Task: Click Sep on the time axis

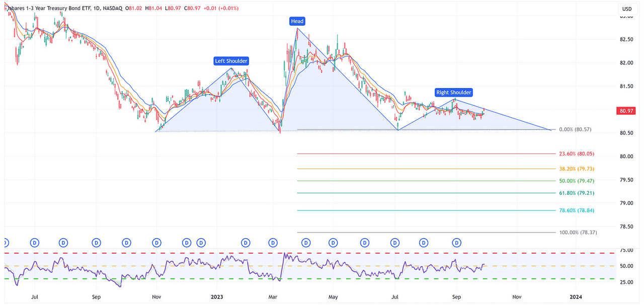Action: (x=456, y=297)
